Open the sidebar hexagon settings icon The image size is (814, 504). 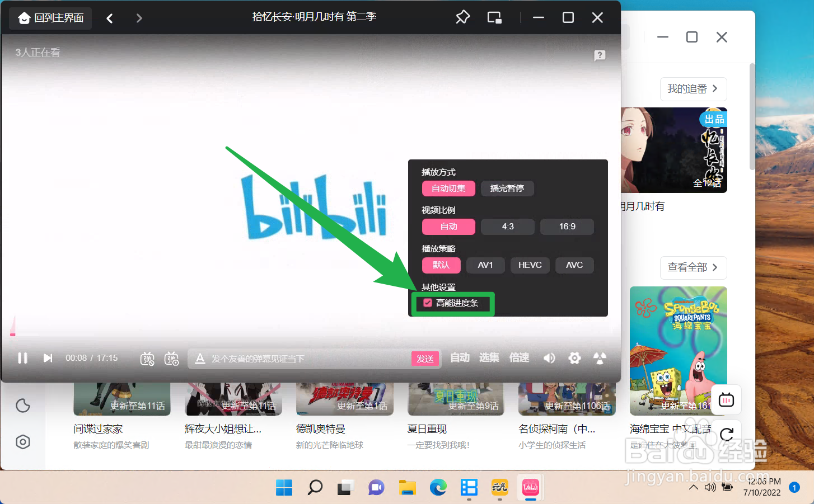click(x=23, y=442)
